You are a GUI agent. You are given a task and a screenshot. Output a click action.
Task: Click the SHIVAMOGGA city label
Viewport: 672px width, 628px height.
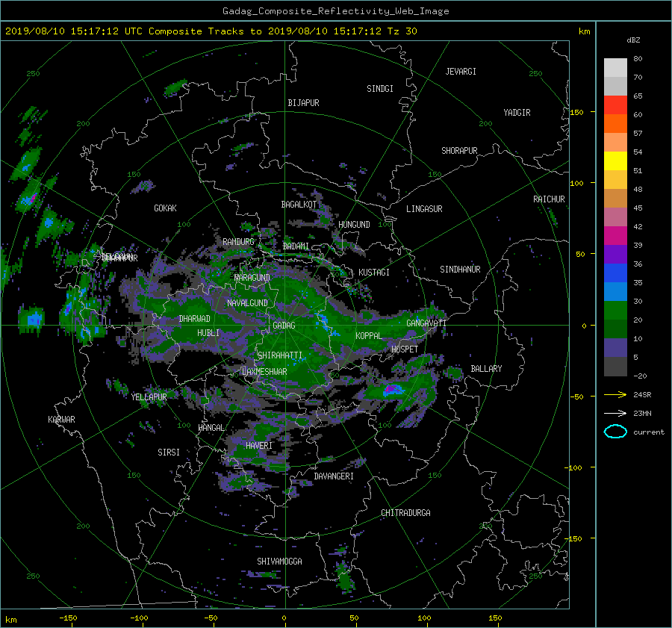(x=279, y=561)
